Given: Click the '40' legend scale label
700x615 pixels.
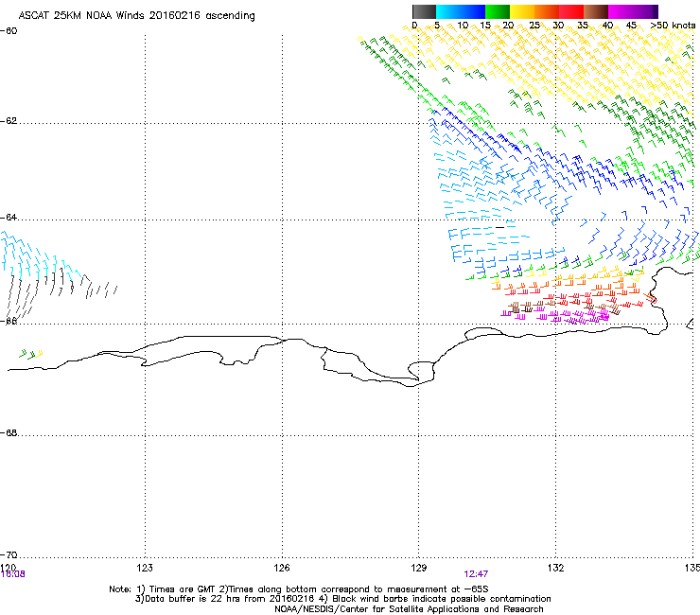Looking at the screenshot, I should 607,26.
